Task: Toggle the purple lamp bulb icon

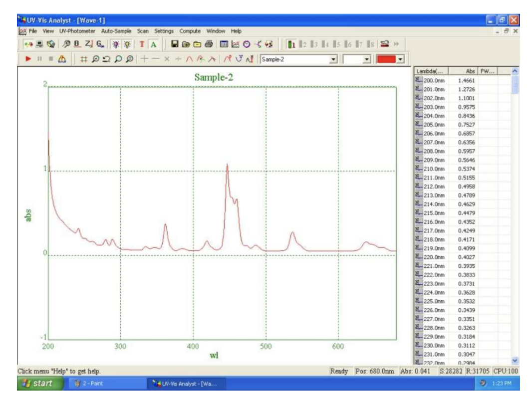Action: click(x=116, y=44)
